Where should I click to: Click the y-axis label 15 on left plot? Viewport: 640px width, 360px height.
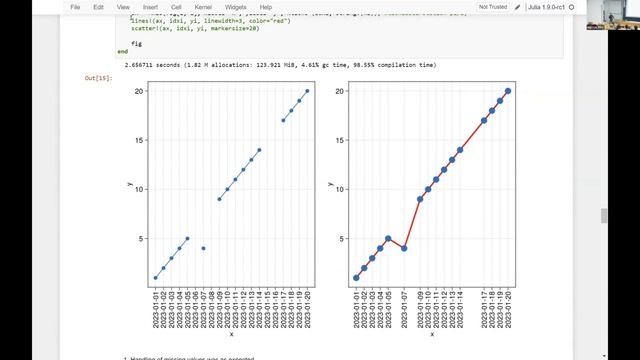[x=139, y=140]
